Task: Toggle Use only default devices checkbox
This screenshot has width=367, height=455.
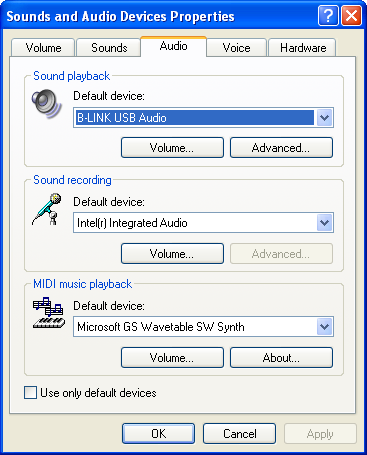Action: [30, 393]
